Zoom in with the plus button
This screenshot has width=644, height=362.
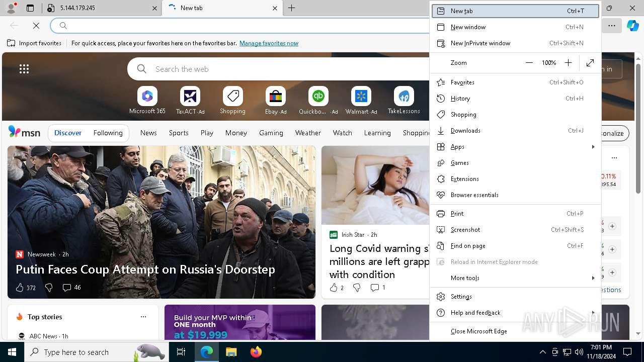coord(568,63)
